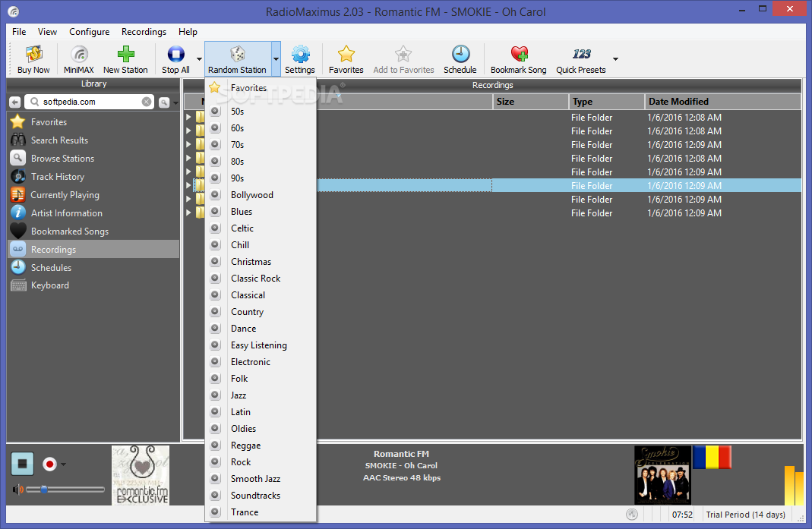Pick Trance at the bottom of the menu
812x529 pixels.
point(261,512)
